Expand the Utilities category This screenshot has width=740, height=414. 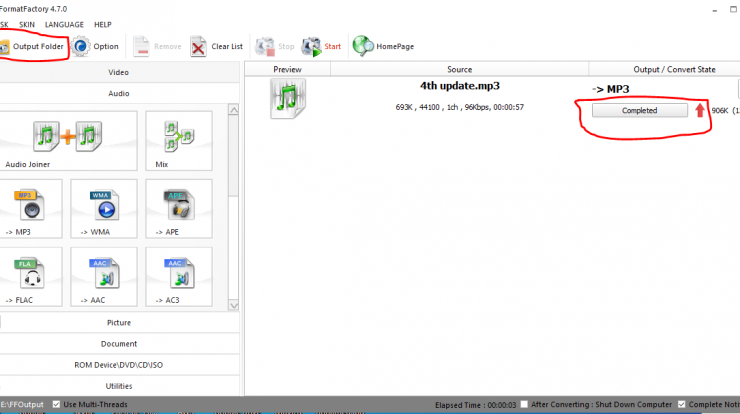[118, 386]
